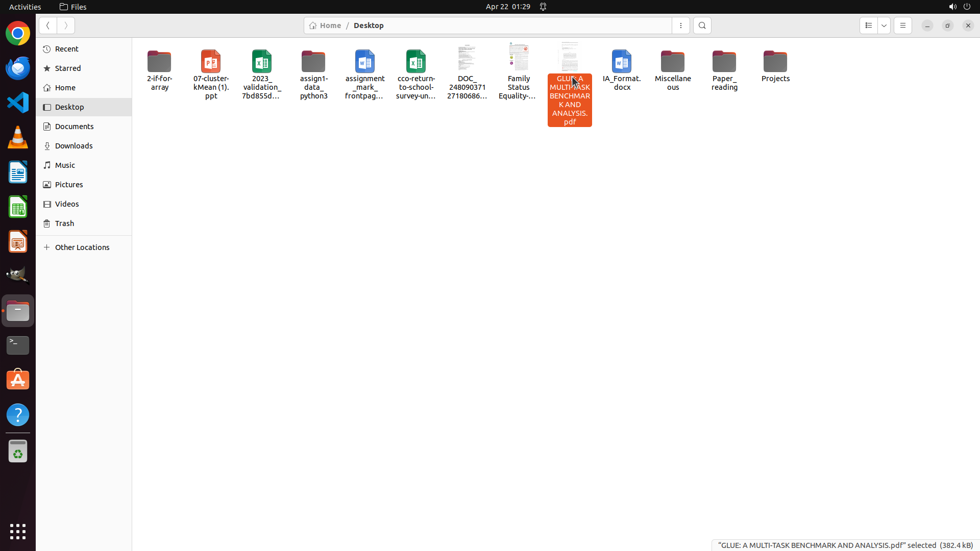
Task: Select the Family Status Equality PDF thumbnail
Action: (519, 57)
